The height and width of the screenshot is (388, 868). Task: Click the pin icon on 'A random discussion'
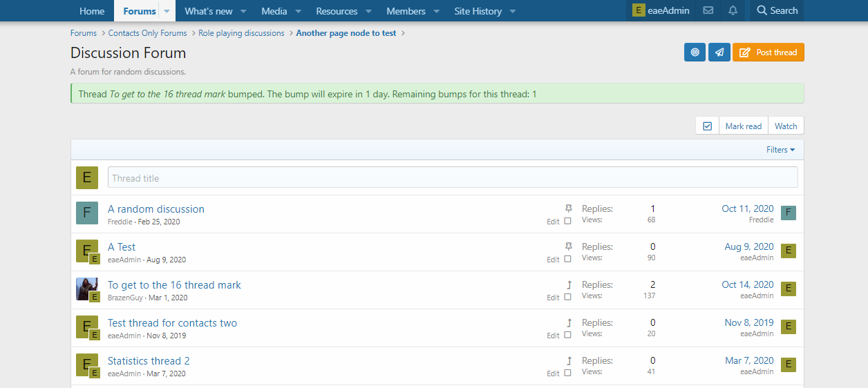(569, 208)
